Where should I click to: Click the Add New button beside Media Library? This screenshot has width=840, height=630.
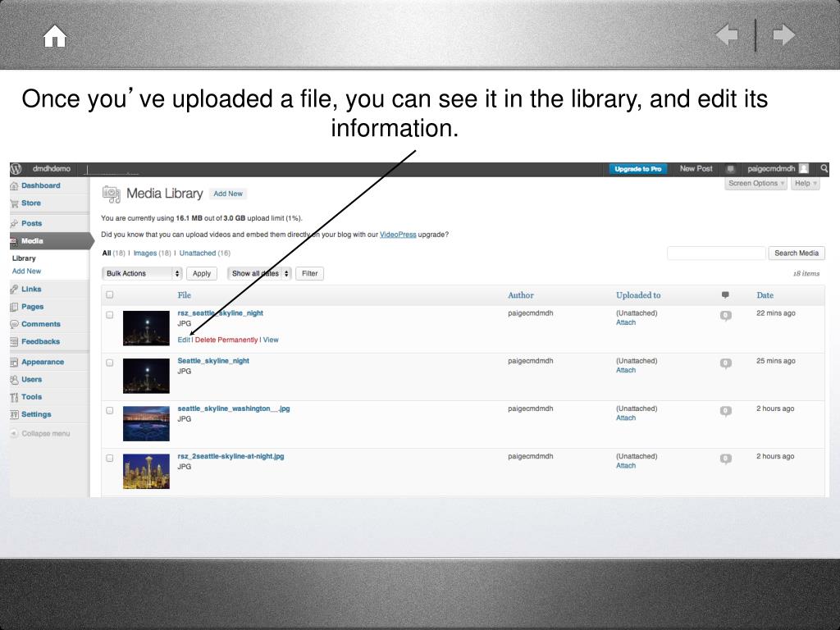(x=228, y=194)
